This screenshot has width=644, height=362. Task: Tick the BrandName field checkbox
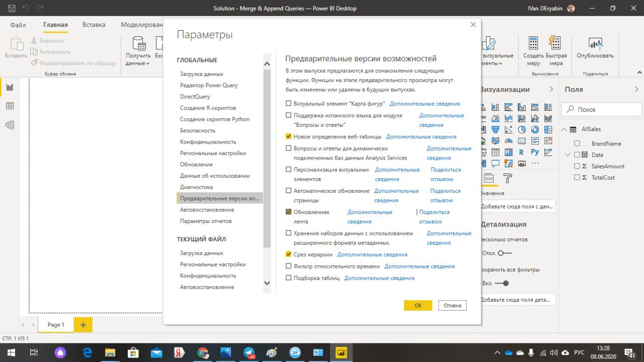pos(577,143)
